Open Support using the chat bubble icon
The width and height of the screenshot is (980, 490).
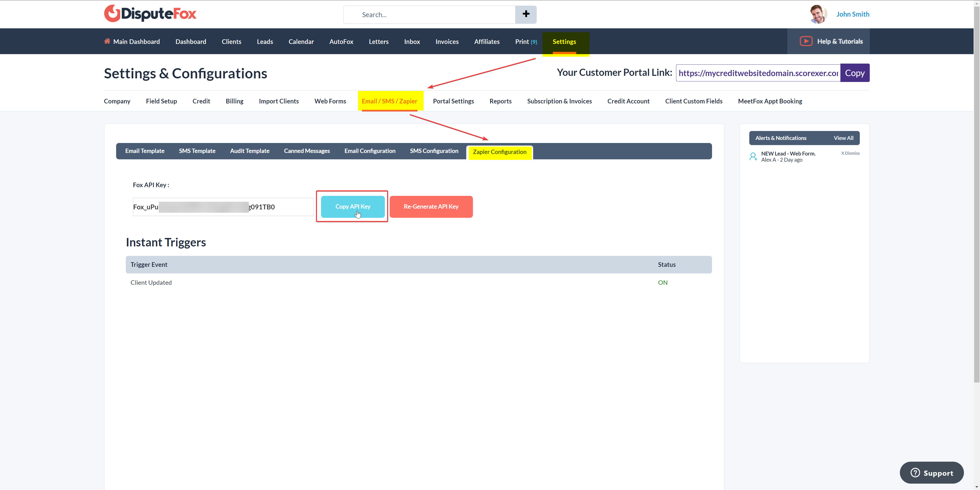(x=915, y=472)
